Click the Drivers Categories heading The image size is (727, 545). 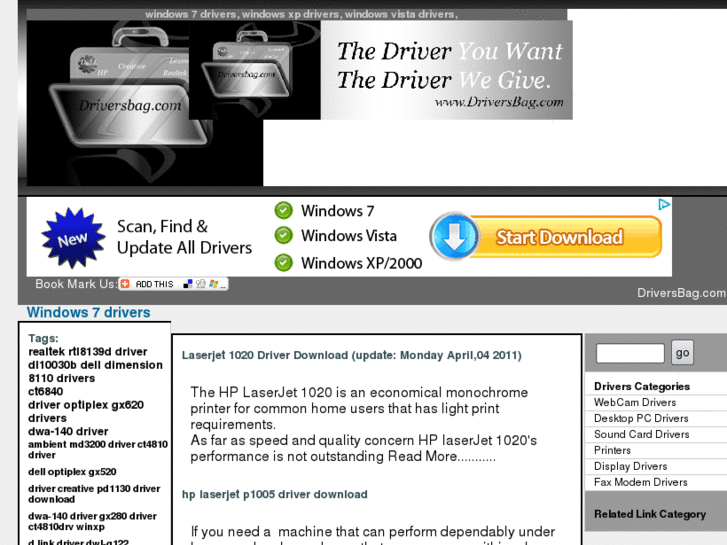click(x=642, y=386)
